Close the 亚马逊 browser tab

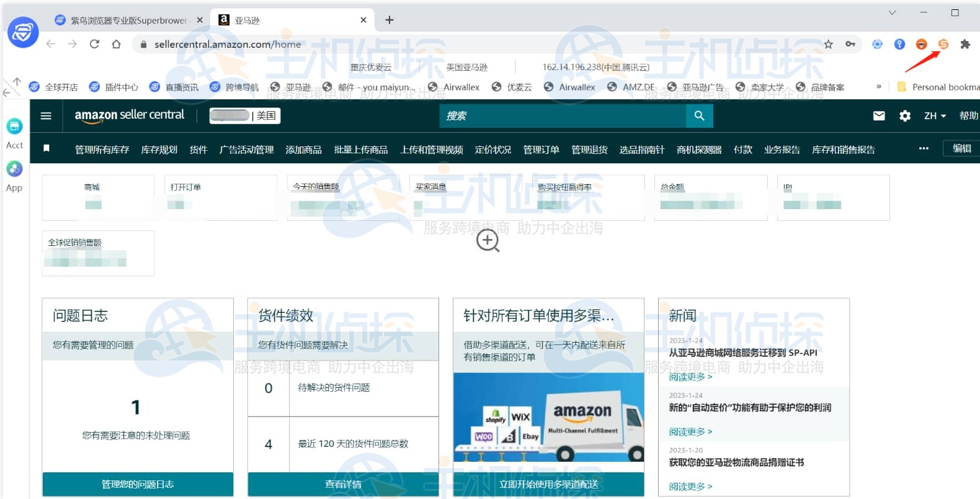(363, 20)
